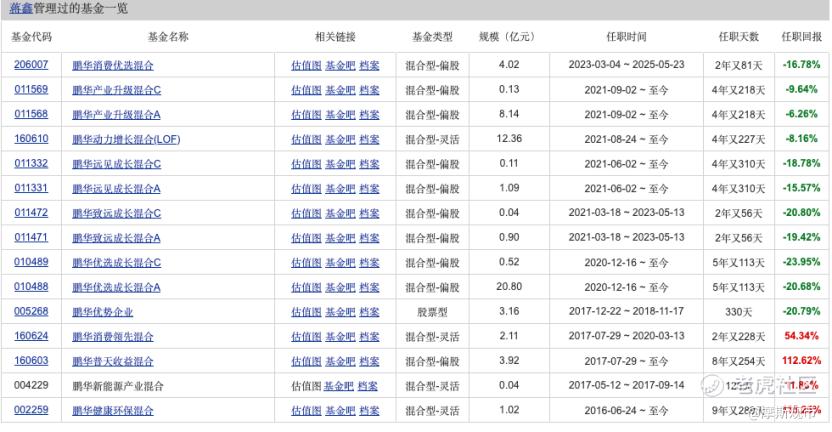Viewport: 832px width, 432px height.
Task: Select the -23.95% return value
Action: click(801, 262)
